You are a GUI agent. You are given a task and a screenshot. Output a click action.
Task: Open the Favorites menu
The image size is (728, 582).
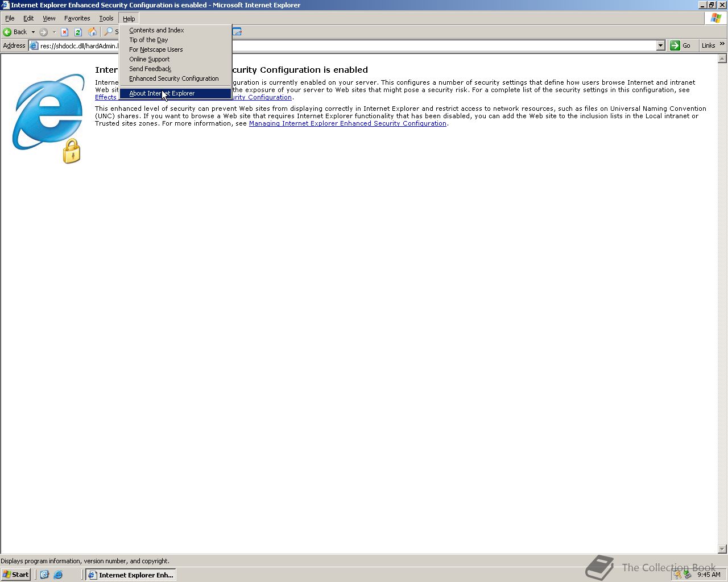click(x=77, y=18)
